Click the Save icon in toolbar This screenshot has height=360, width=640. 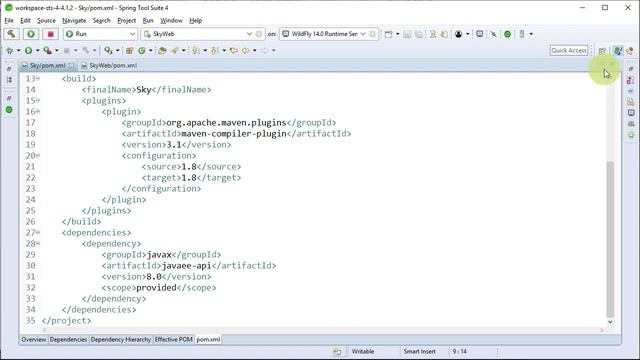pyautogui.click(x=407, y=34)
